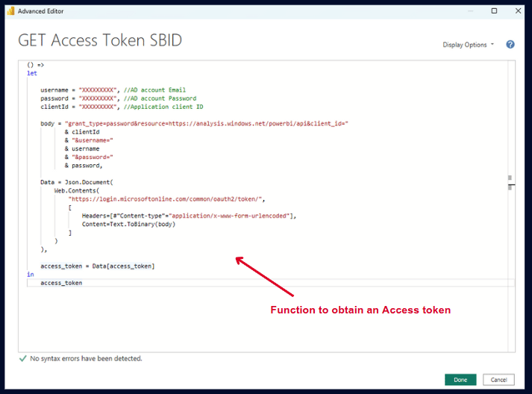
Task: Open the help question mark icon
Action: tap(510, 45)
